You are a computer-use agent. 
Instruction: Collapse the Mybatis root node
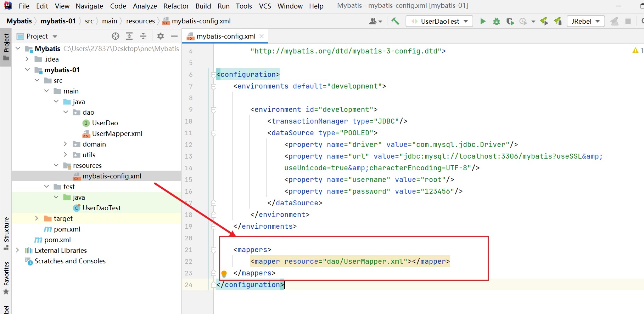coord(18,48)
